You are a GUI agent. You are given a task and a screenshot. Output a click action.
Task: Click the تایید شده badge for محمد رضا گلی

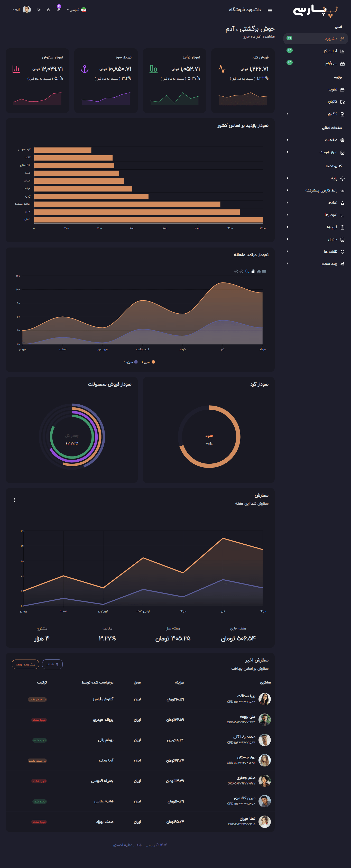39,740
